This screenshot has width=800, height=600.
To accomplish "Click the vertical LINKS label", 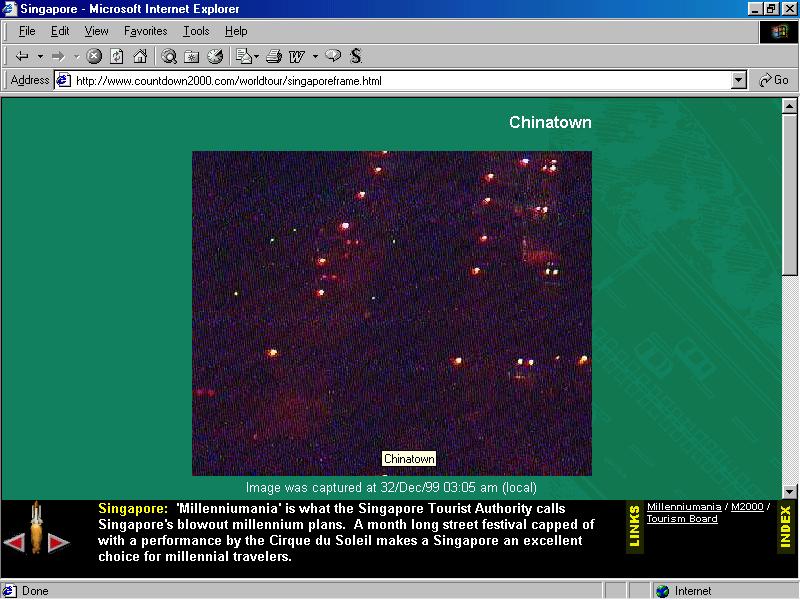I will click(635, 527).
